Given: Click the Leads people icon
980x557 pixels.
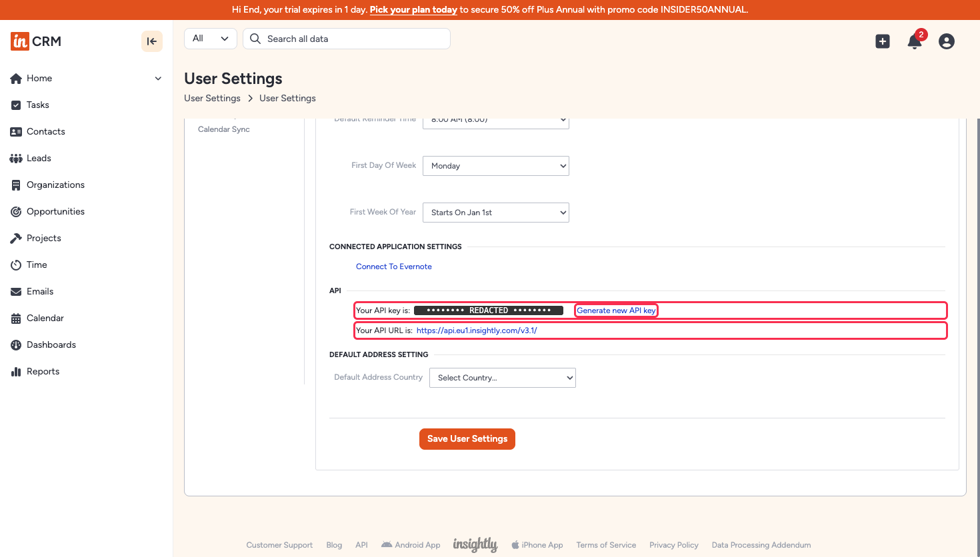Looking at the screenshot, I should [16, 159].
